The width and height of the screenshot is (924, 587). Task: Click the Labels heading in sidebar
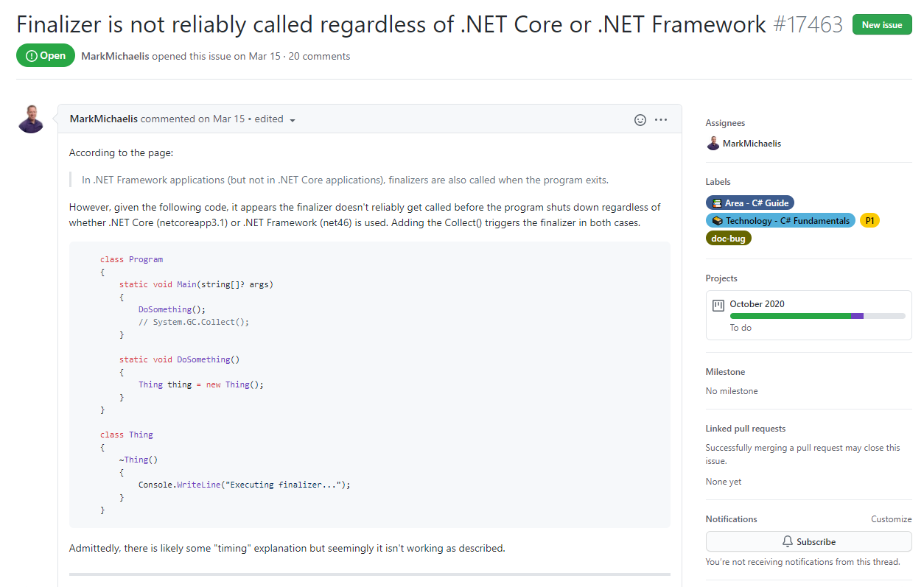[x=718, y=182]
